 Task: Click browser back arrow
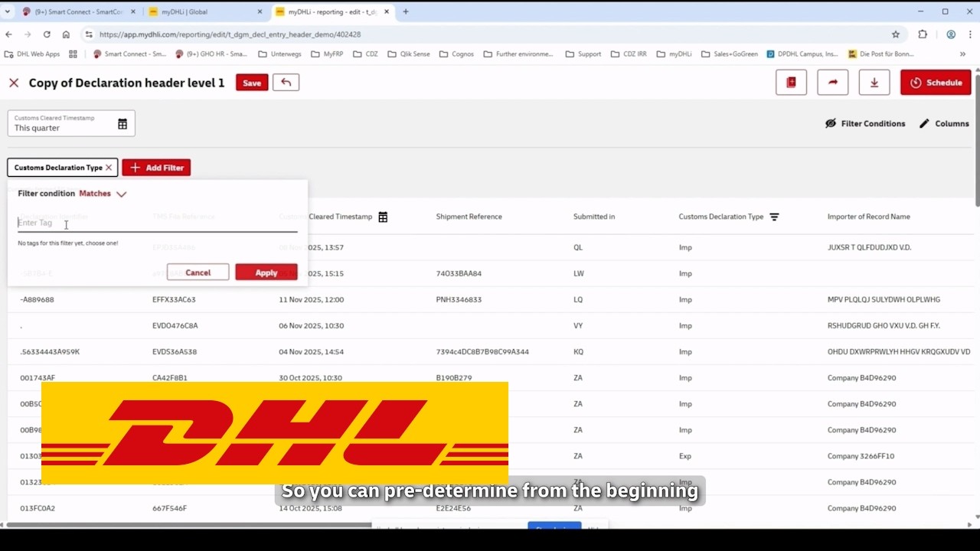click(x=8, y=34)
